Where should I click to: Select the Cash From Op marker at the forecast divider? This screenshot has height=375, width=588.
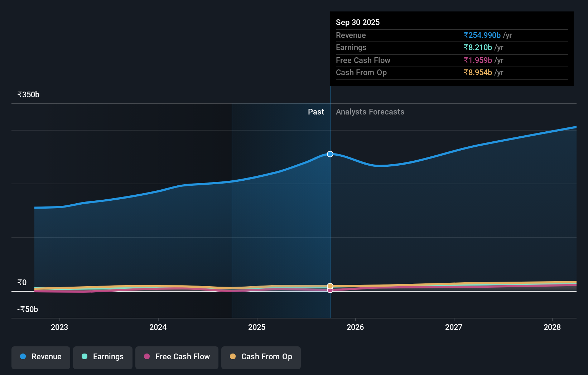pos(330,286)
